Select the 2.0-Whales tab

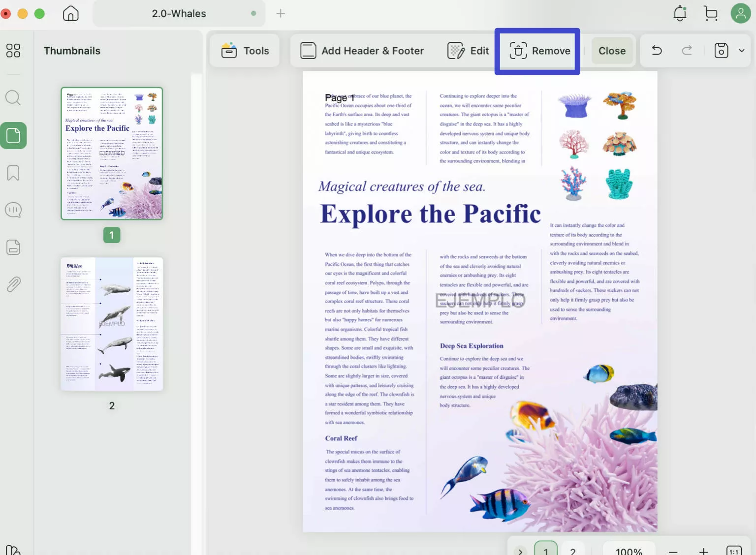[179, 13]
